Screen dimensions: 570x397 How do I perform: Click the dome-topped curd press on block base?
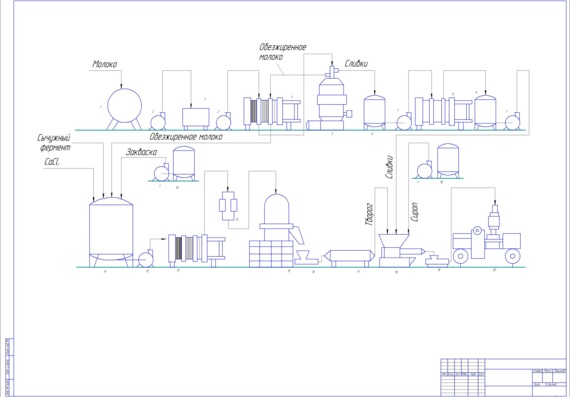point(275,231)
